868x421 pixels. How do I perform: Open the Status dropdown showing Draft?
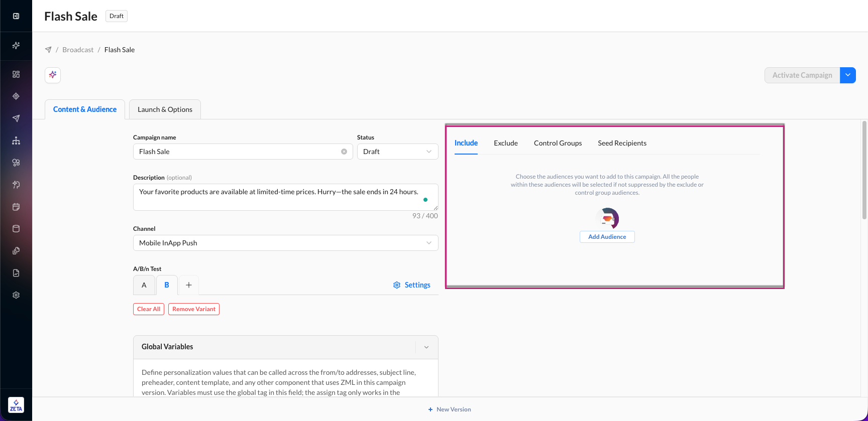point(398,152)
